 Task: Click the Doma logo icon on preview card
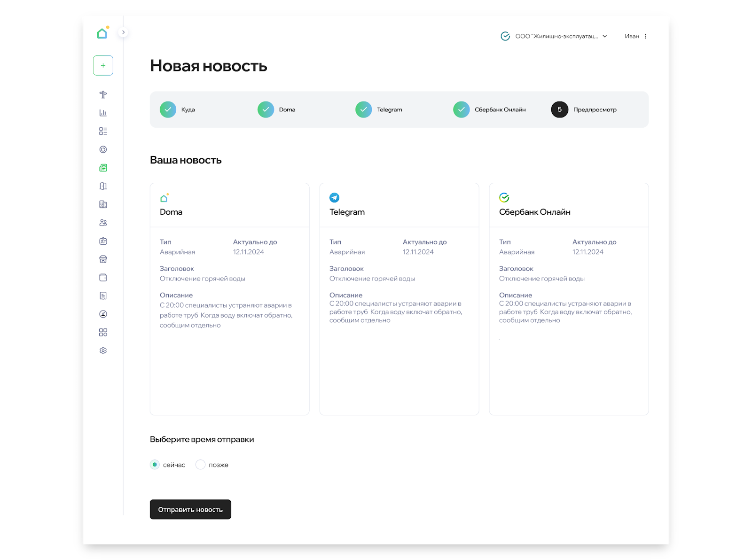click(164, 198)
